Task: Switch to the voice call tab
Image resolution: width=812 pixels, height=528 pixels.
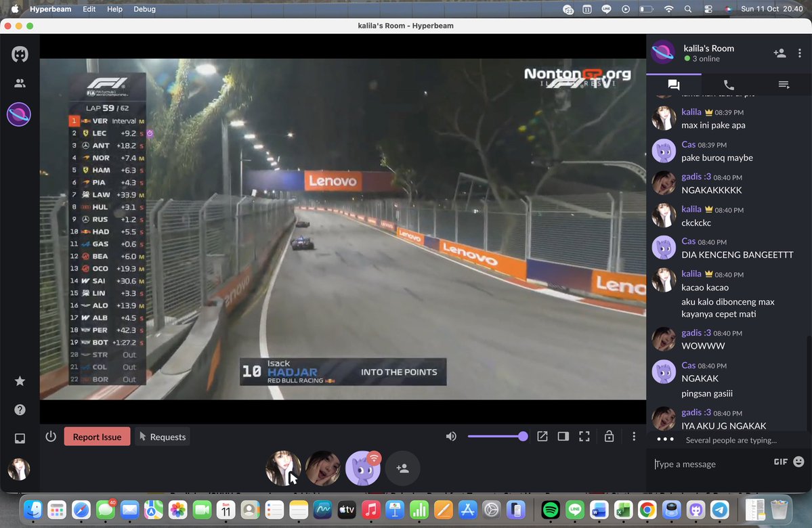Action: pyautogui.click(x=729, y=85)
